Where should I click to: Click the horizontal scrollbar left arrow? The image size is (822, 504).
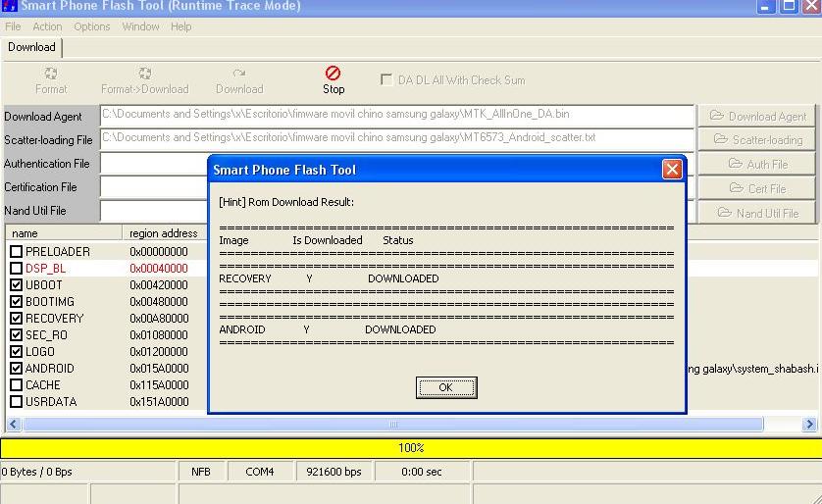pyautogui.click(x=13, y=425)
